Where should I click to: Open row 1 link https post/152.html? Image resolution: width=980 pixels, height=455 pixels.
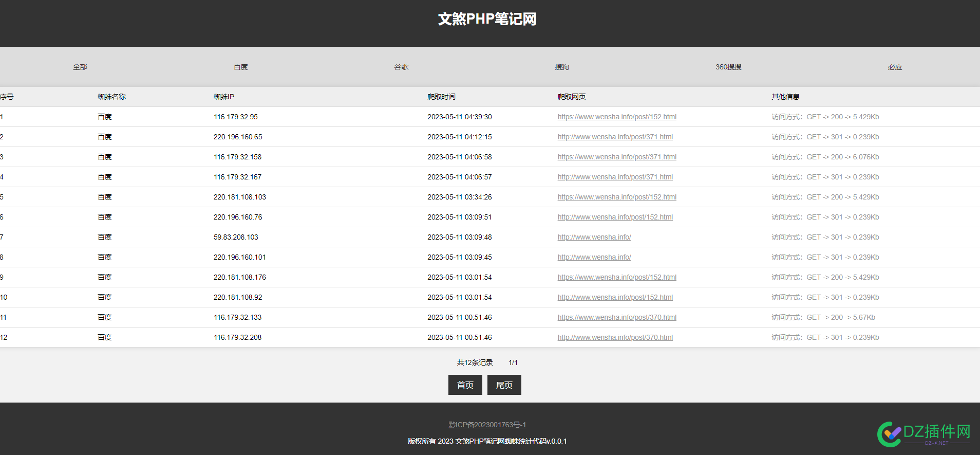coord(617,117)
